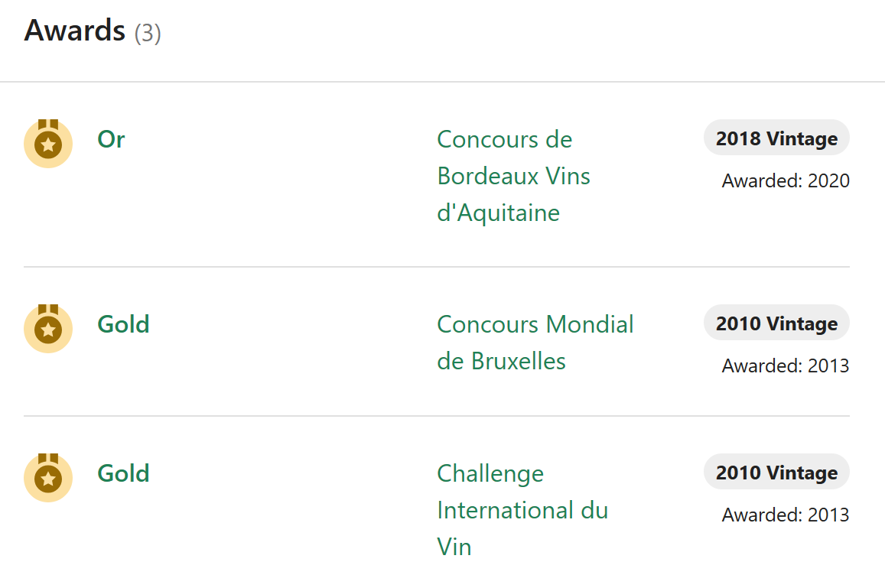
Task: Click the Awards section heading
Action: tap(75, 31)
